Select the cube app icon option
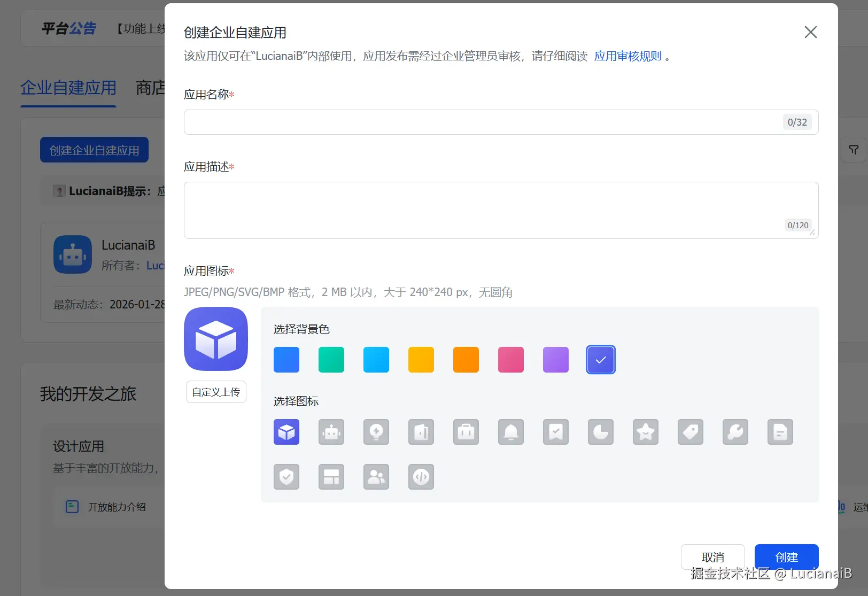The height and width of the screenshot is (596, 868). pyautogui.click(x=286, y=432)
